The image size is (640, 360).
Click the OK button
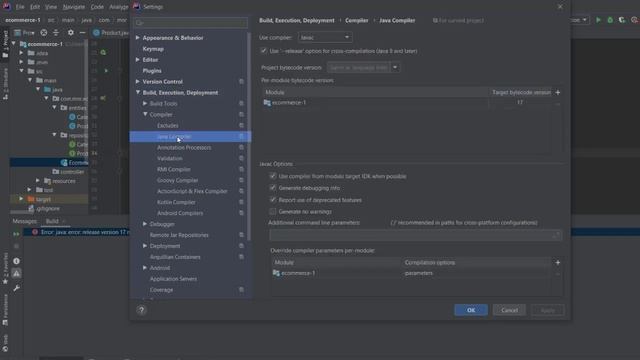pyautogui.click(x=471, y=310)
